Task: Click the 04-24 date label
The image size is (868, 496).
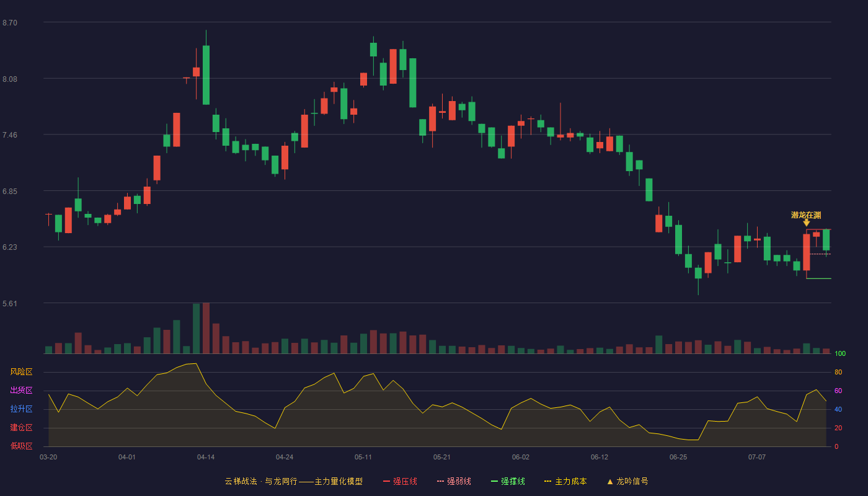Action: pos(285,457)
